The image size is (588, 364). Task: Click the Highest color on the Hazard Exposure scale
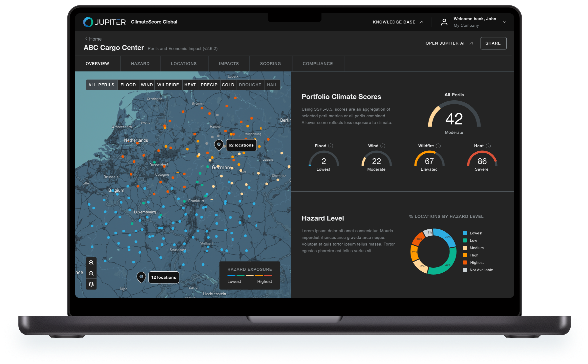pos(268,275)
